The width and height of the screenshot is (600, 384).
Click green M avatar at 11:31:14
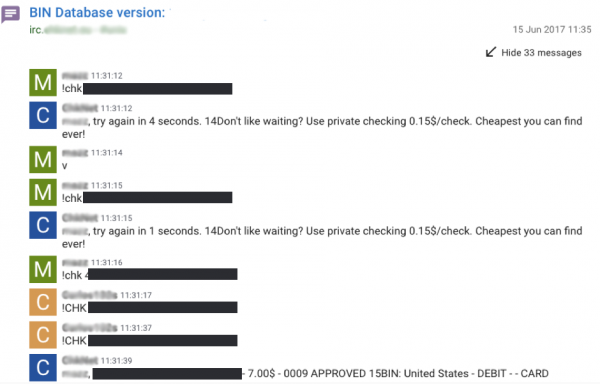pos(43,159)
